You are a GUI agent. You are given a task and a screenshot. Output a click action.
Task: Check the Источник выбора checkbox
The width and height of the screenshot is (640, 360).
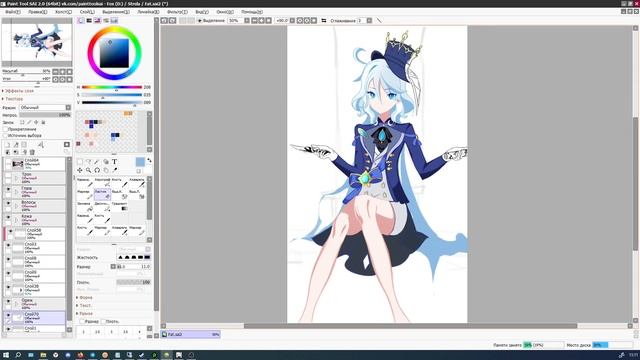(5, 136)
